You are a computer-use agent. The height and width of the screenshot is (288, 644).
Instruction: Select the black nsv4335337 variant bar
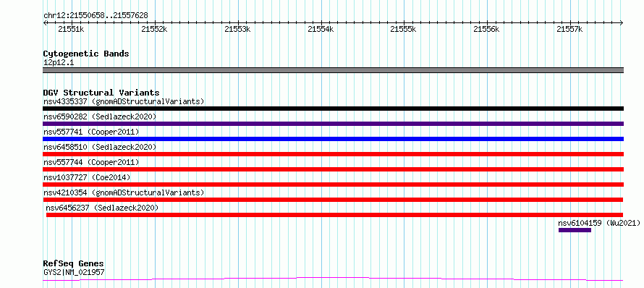tap(333, 109)
